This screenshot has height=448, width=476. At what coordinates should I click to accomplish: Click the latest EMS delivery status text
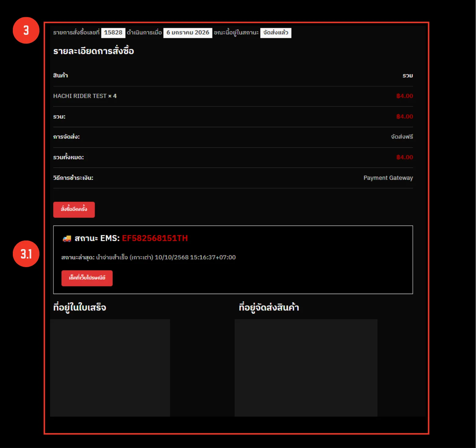(148, 257)
